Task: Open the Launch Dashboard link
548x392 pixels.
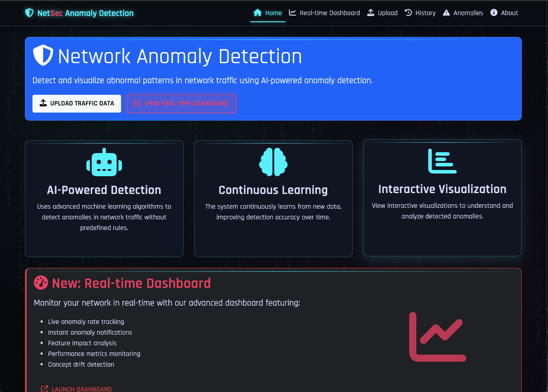Action: [76, 388]
